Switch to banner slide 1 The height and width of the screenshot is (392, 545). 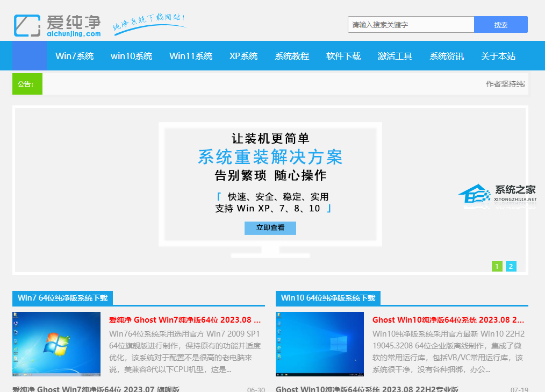497,266
